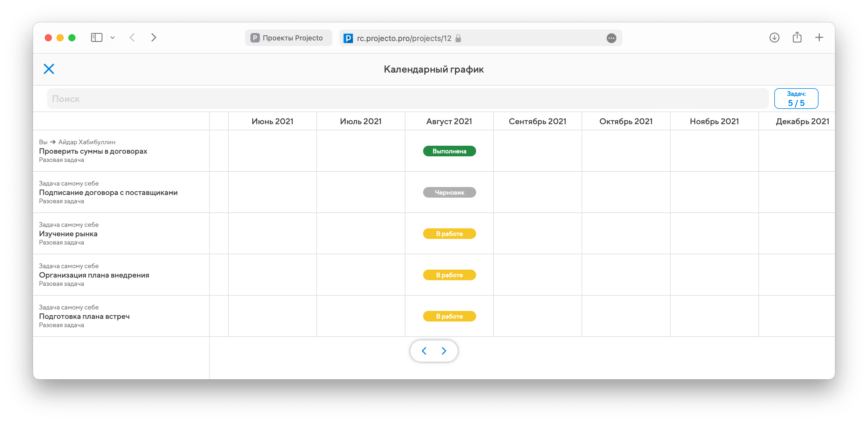The width and height of the screenshot is (868, 423).
Task: Open the downloads icon in toolbar
Action: click(774, 37)
